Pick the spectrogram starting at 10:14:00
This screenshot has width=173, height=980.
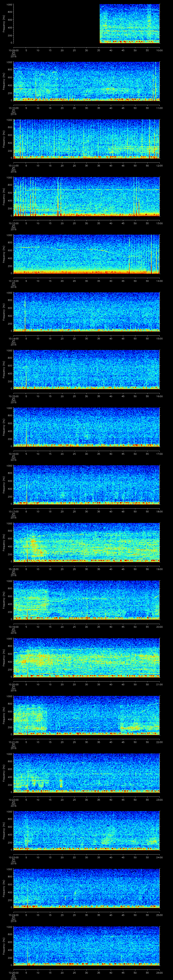[x=87, y=312]
